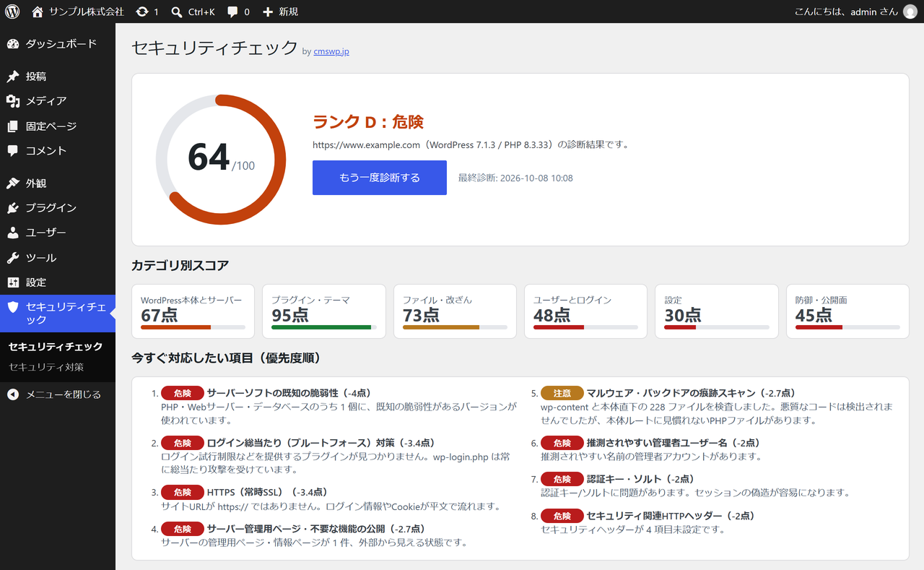Screen dimensions: 924x570
Task: Open the セキュリティ対策 submenu item
Action: (46, 367)
